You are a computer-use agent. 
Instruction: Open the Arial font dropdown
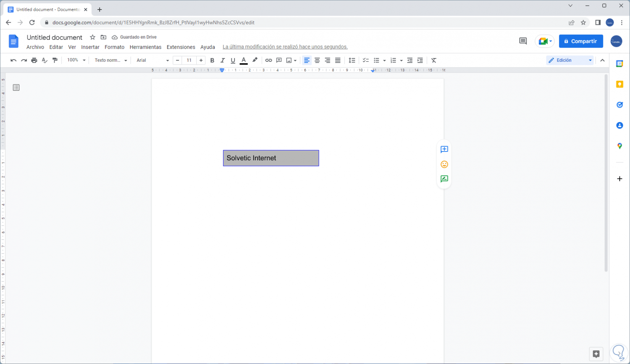(x=152, y=60)
